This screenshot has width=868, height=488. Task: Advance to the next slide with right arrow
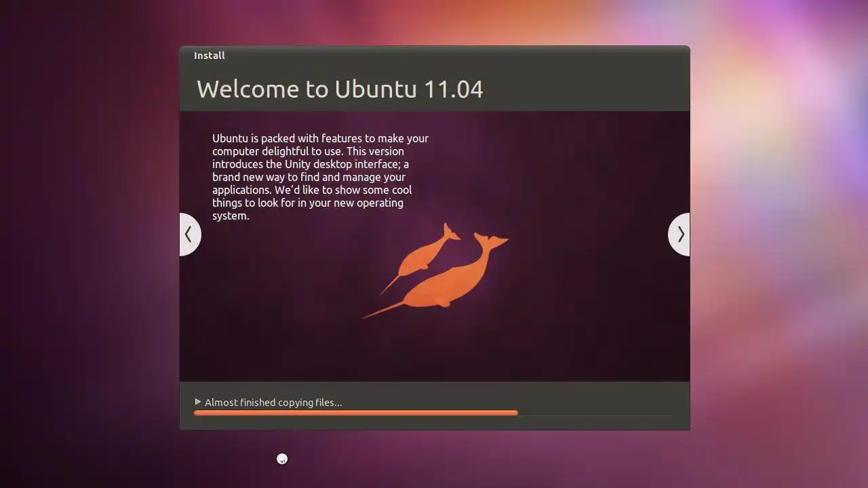coord(679,235)
